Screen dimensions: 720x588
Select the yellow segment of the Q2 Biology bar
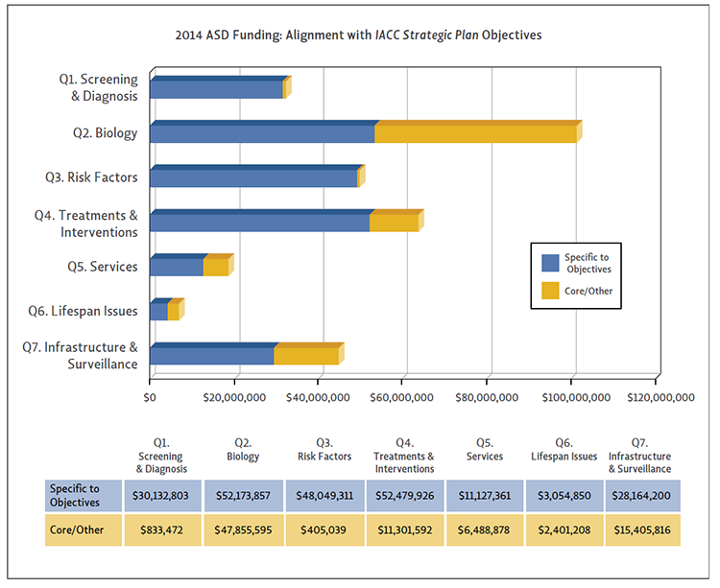pos(475,133)
